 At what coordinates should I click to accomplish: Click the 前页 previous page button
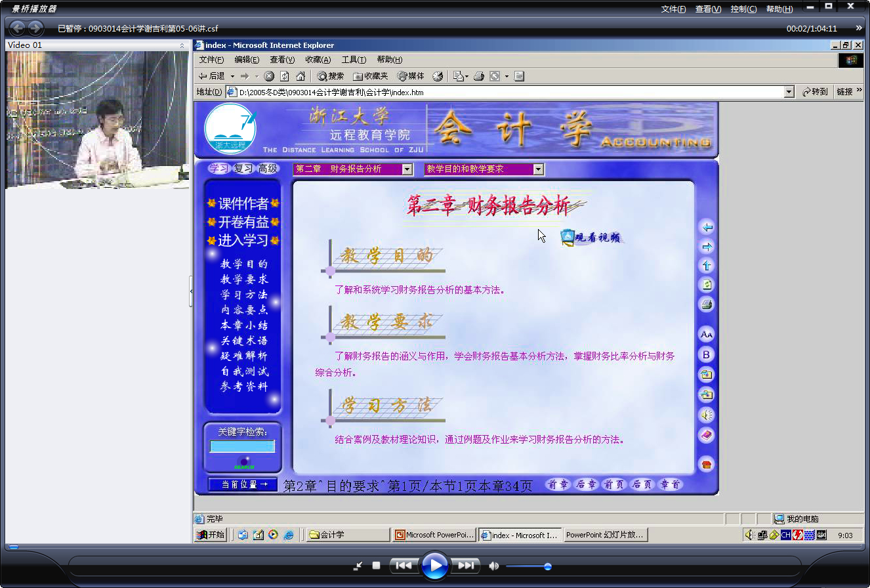pyautogui.click(x=614, y=485)
